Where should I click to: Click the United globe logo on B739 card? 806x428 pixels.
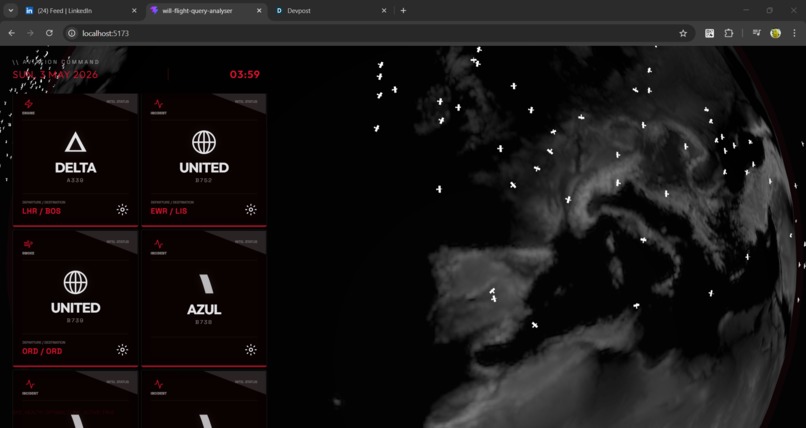click(x=76, y=283)
